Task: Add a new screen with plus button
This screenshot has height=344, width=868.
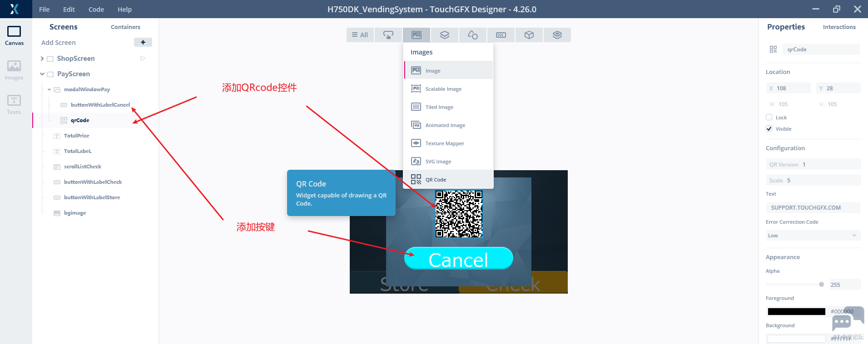Action: [143, 42]
